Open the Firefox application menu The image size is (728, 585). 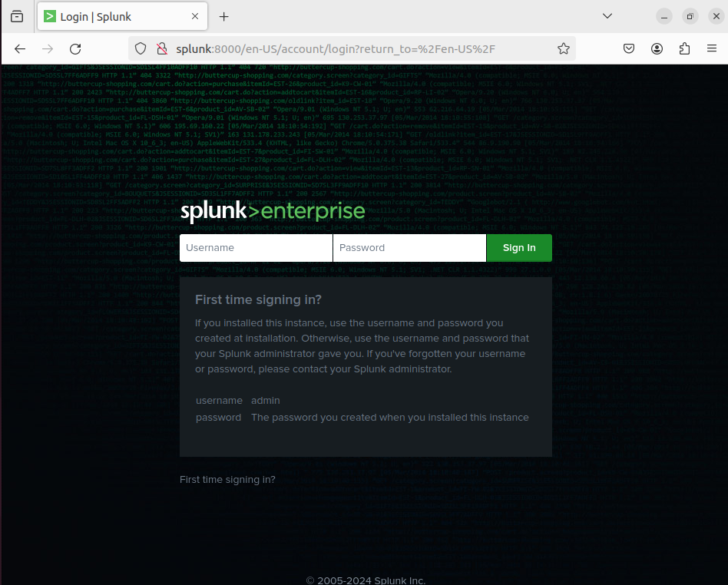711,48
